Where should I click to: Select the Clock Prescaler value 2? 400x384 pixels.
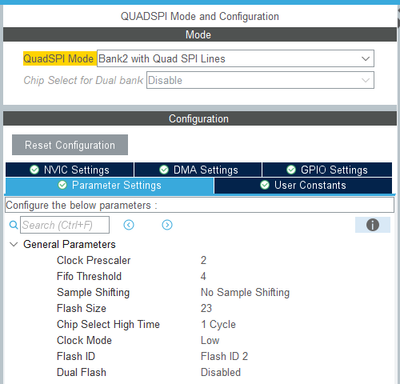[x=203, y=260]
